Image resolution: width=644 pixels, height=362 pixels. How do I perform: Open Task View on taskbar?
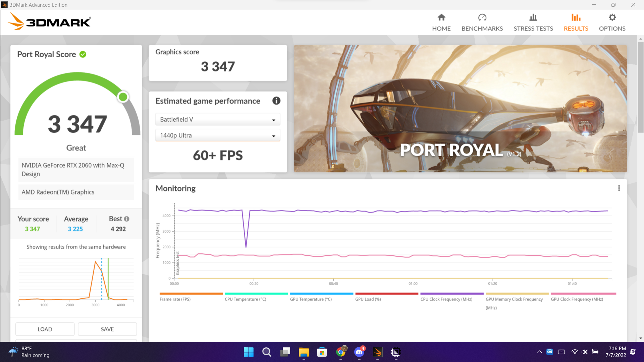285,352
